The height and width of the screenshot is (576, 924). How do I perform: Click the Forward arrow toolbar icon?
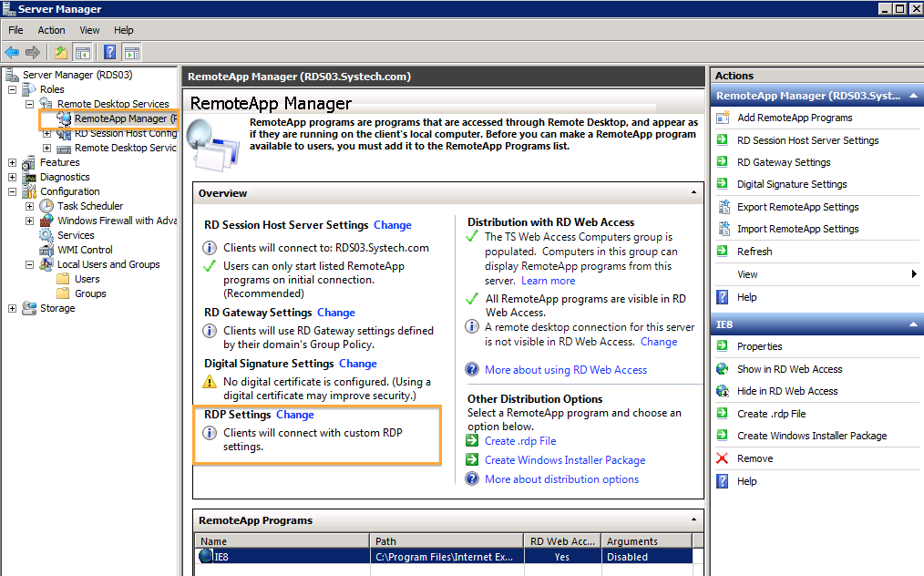point(33,53)
